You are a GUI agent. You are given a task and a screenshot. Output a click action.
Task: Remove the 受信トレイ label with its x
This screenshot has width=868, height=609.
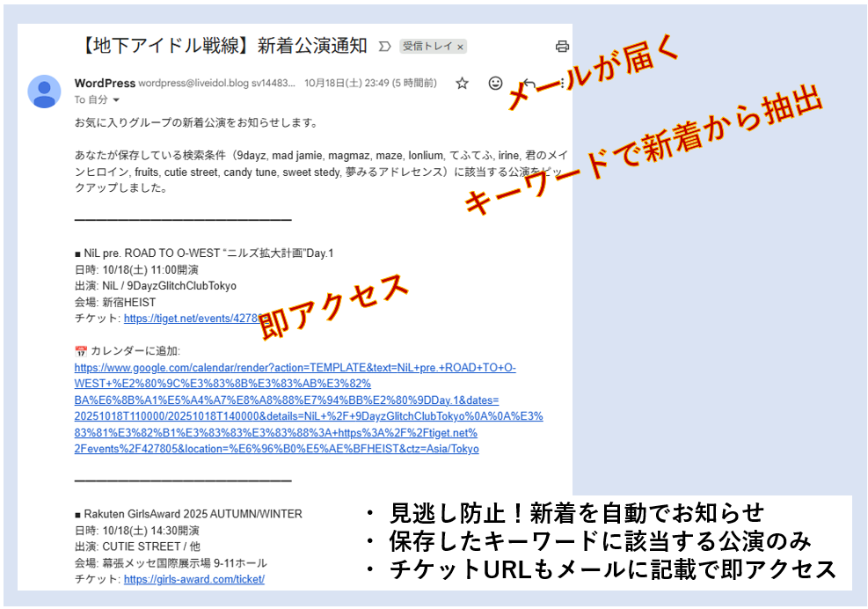tap(460, 47)
